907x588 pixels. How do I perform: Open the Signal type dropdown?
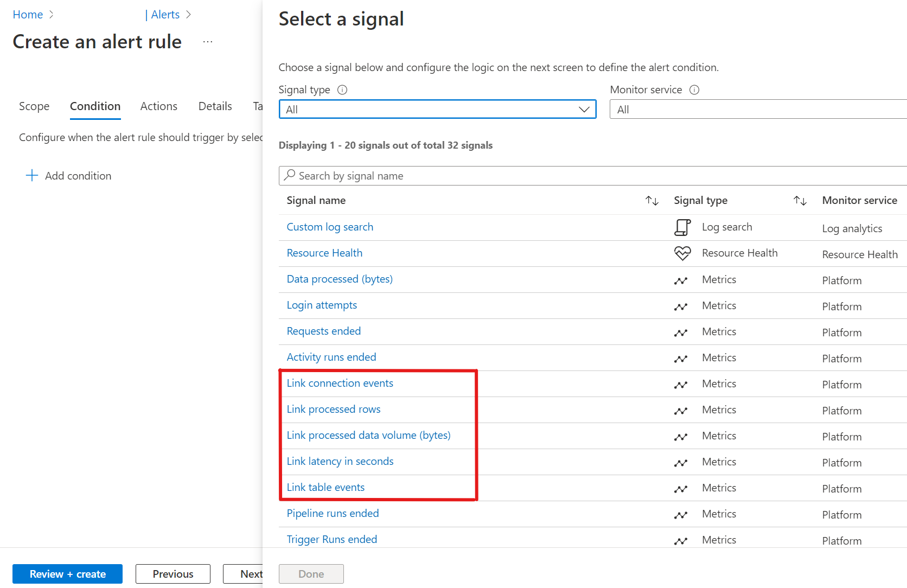tap(437, 110)
